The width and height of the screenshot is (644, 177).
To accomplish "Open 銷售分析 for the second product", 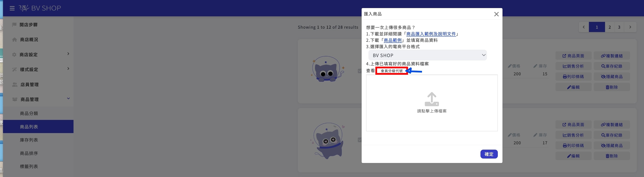I will tap(573, 135).
